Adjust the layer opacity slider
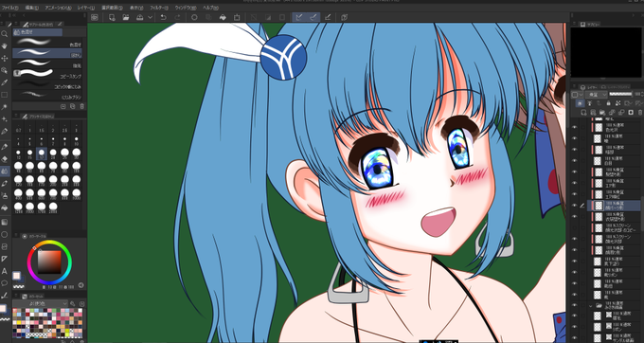Image resolution: width=644 pixels, height=343 pixels. (x=620, y=94)
